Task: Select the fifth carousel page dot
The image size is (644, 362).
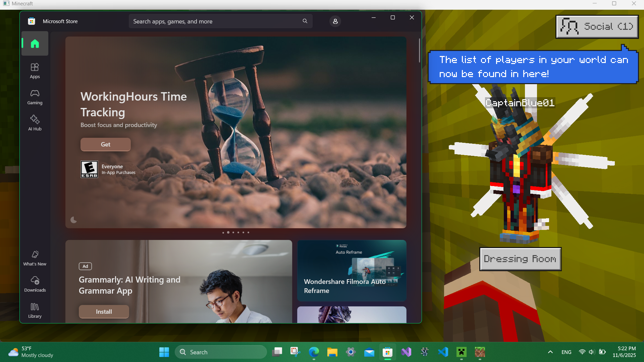Action: (x=244, y=233)
